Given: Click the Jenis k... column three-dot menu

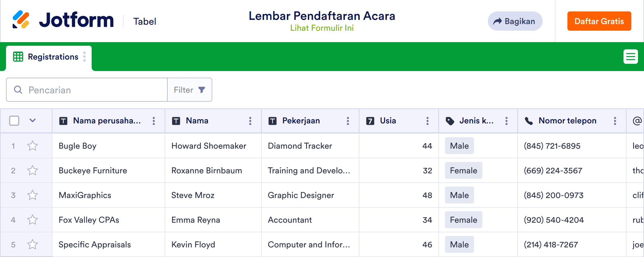Looking at the screenshot, I should point(506,121).
